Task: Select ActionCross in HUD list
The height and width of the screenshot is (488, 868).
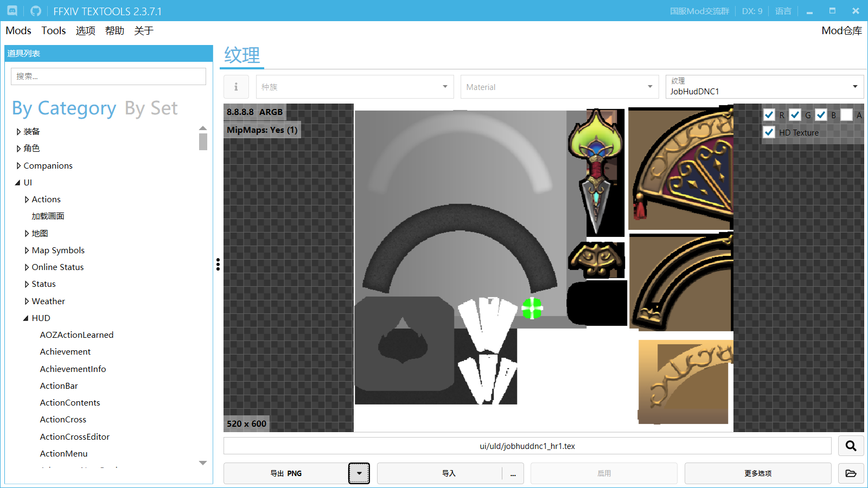Action: tap(63, 420)
